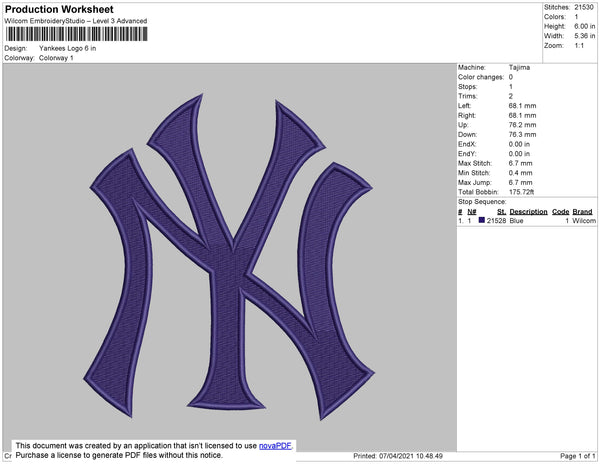Viewport: 600px width, 464px height.
Task: Select 'Wilcom' brand in stop row
Action: point(584,221)
